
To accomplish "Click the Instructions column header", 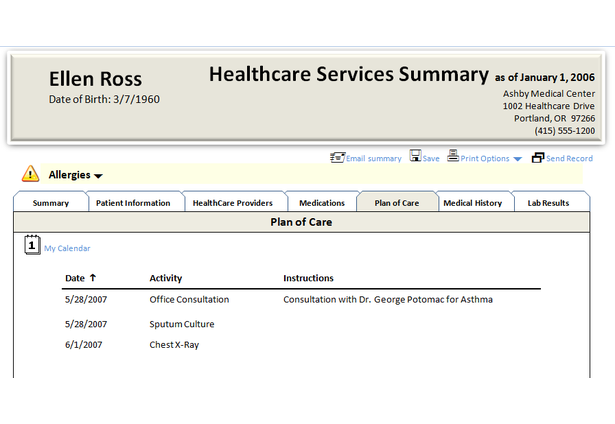I will [308, 278].
